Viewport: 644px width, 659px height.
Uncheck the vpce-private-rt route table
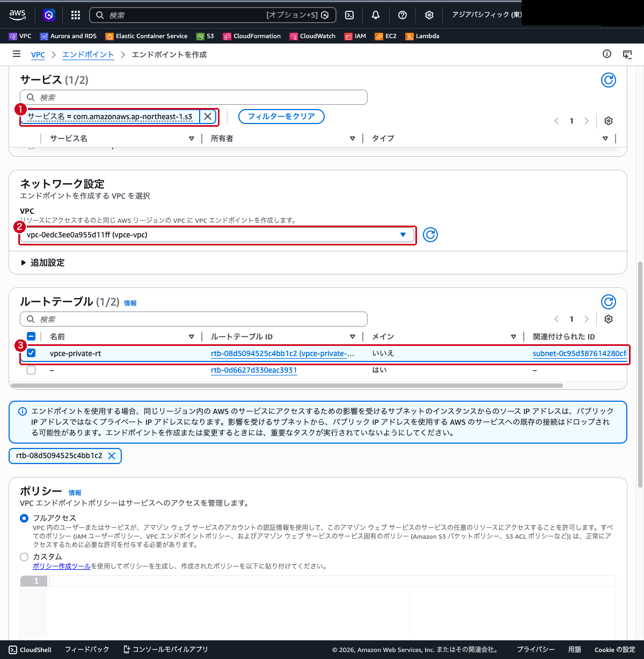(x=31, y=353)
